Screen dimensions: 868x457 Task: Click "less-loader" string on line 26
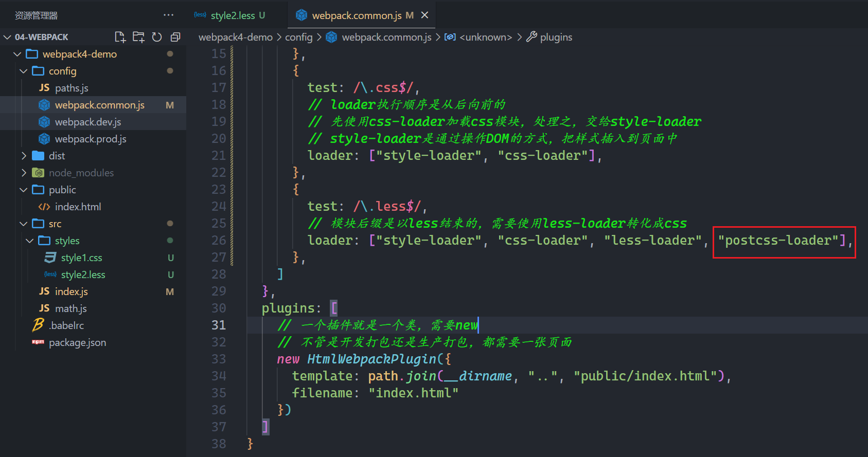(653, 241)
